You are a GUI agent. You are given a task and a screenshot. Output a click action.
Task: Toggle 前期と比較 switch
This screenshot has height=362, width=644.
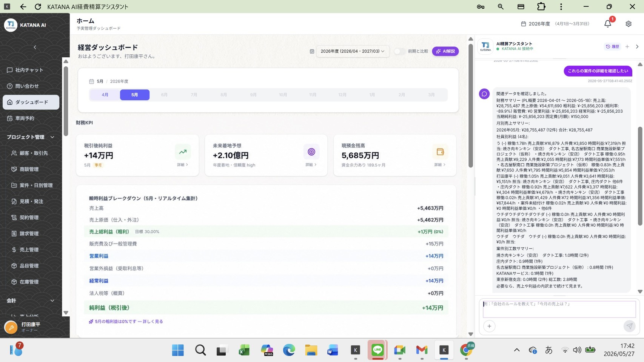399,51
